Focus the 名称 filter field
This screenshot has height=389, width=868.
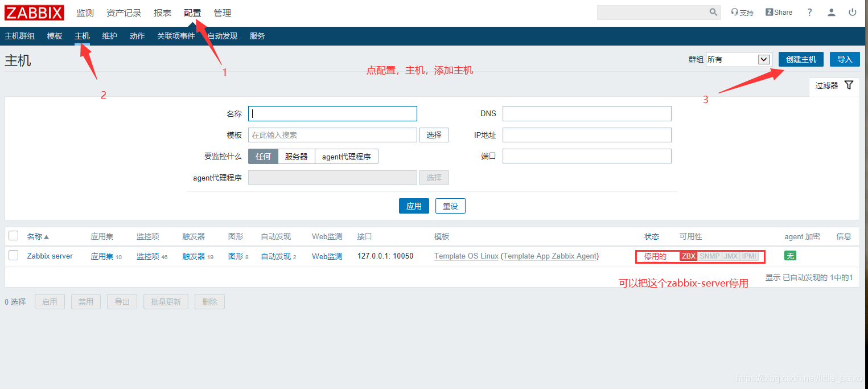[x=332, y=113]
